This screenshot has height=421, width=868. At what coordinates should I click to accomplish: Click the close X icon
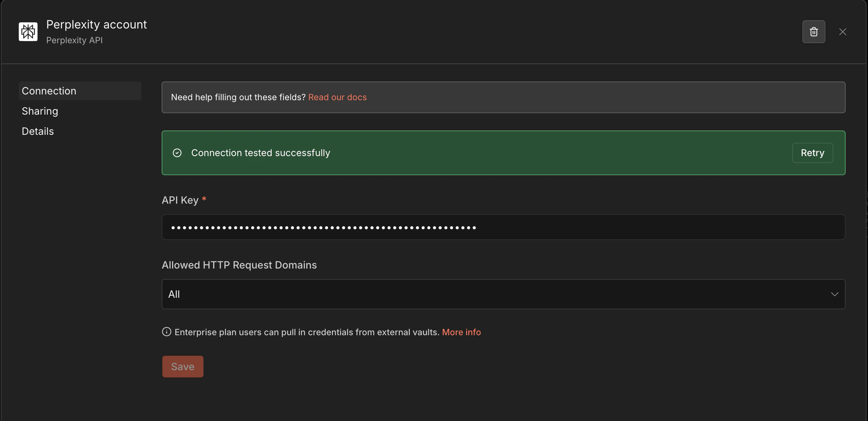[842, 31]
